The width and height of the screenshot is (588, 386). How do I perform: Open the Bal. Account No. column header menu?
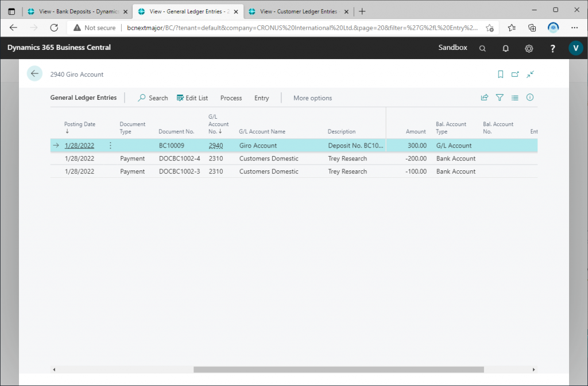click(498, 128)
